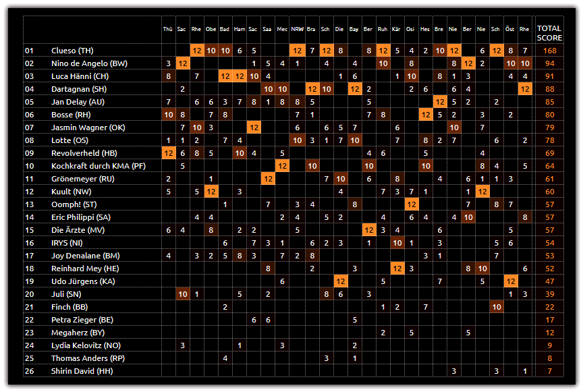The width and height of the screenshot is (583, 392).
Task: Click Jan Delay's total score 85
Action: [x=549, y=102]
